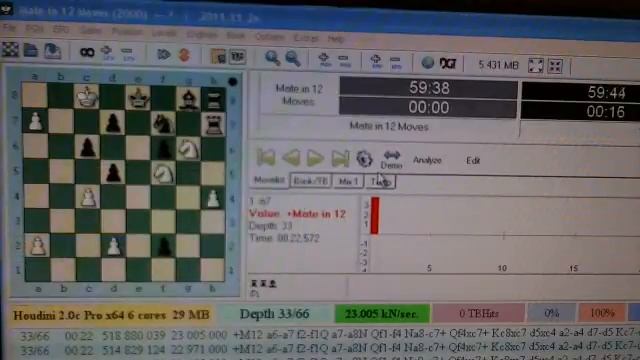Switch to the Book/TB tab
The width and height of the screenshot is (640, 360).
tap(311, 181)
